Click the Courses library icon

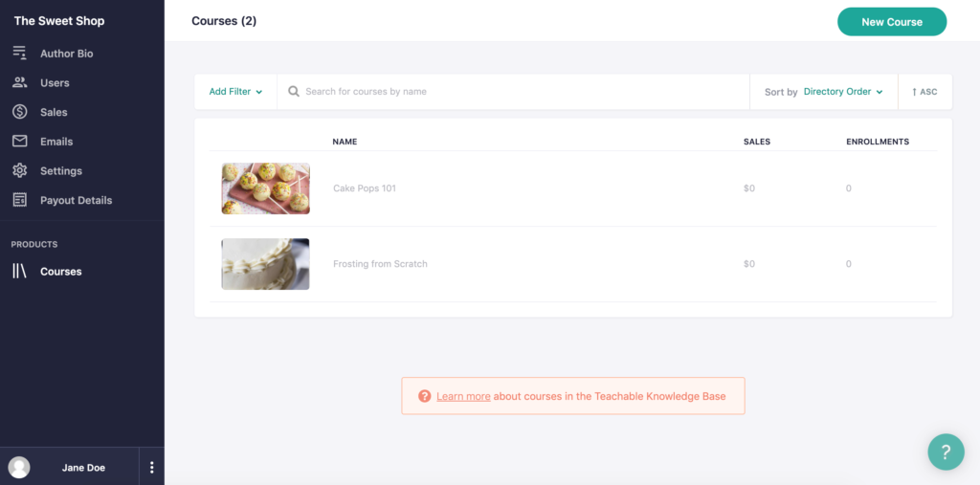[x=19, y=272]
